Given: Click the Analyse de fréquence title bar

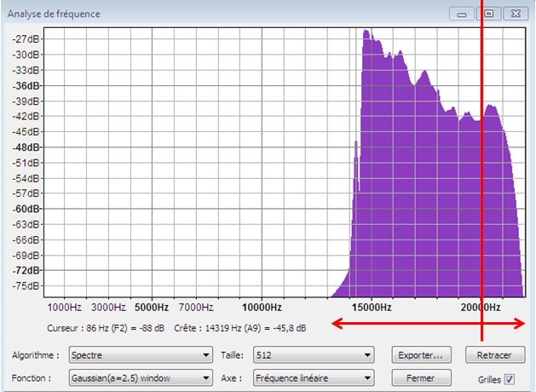Looking at the screenshot, I should 213,14.
